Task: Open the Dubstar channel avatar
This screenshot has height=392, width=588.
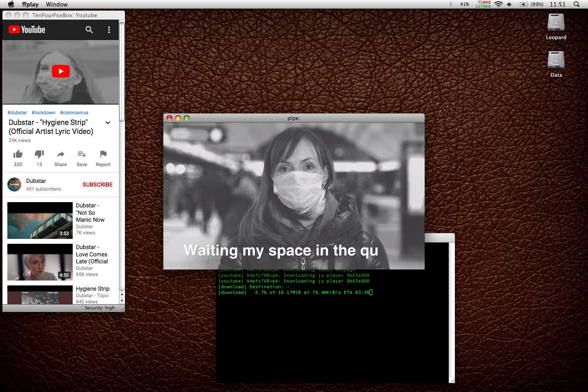Action: click(14, 185)
